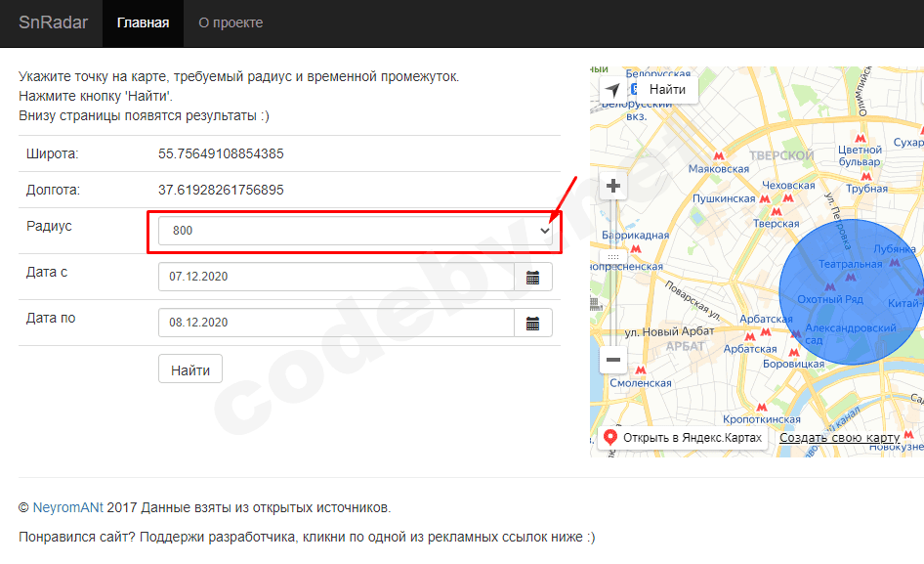Click the longitude value 37.61928261756895
The height and width of the screenshot is (564, 924).
[x=221, y=190]
